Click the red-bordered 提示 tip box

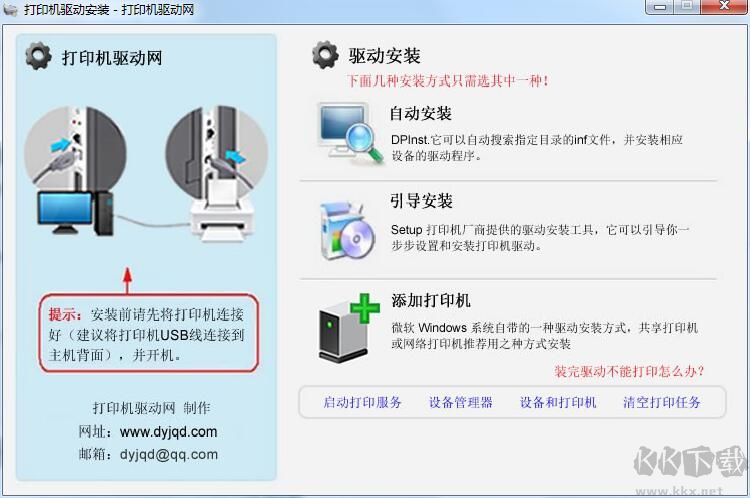click(149, 333)
